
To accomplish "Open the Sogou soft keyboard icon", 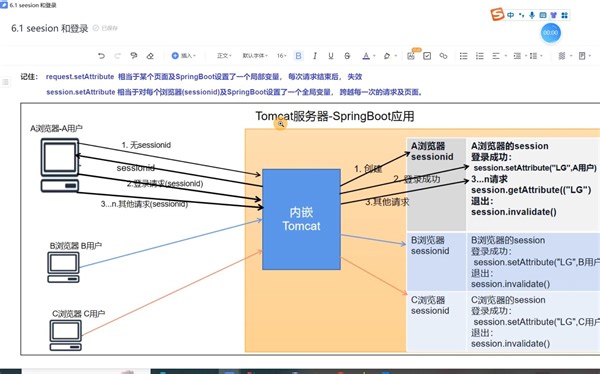I will point(543,15).
